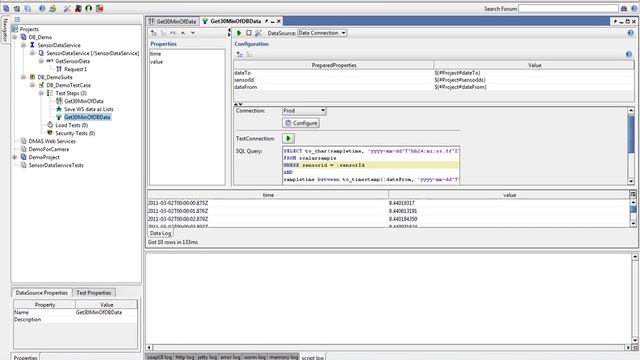640x360 pixels.
Task: Add a prepared property in Configuration toolbar
Action: tap(240, 54)
